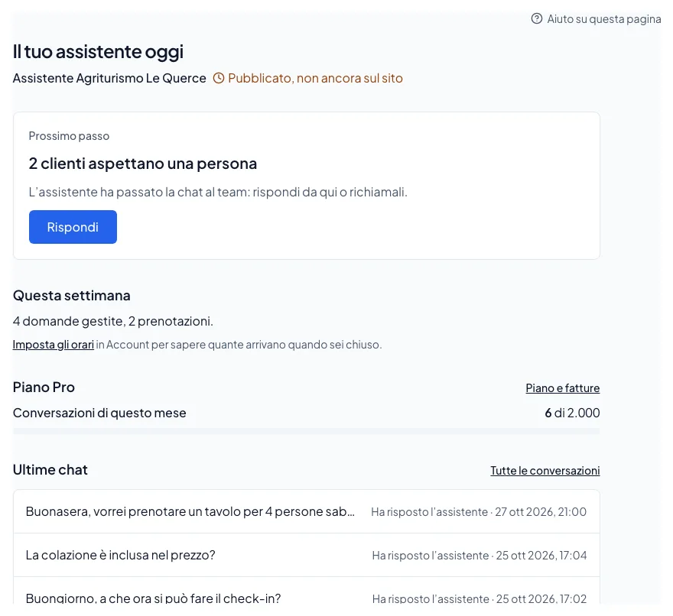
Task: Click the monthly conversations progress bar
Action: pos(307,431)
